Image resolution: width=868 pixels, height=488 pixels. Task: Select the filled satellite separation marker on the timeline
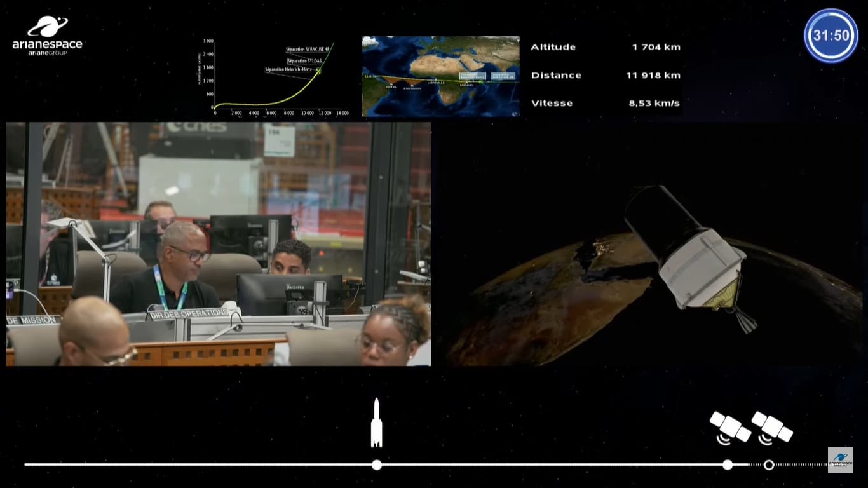728,465
